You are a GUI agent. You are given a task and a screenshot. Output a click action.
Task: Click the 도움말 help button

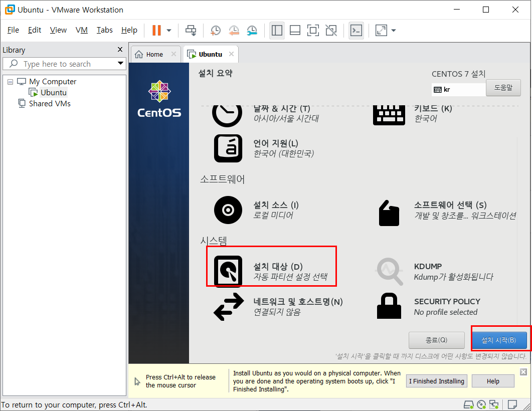503,88
